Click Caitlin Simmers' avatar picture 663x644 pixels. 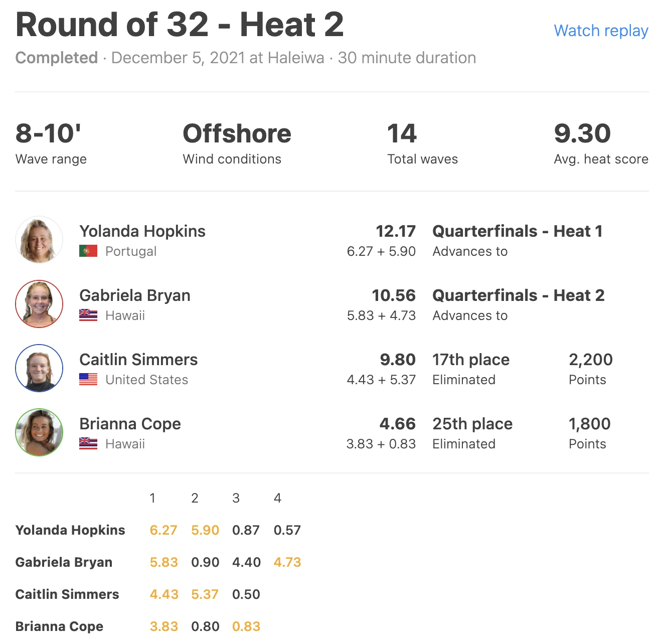tap(39, 368)
